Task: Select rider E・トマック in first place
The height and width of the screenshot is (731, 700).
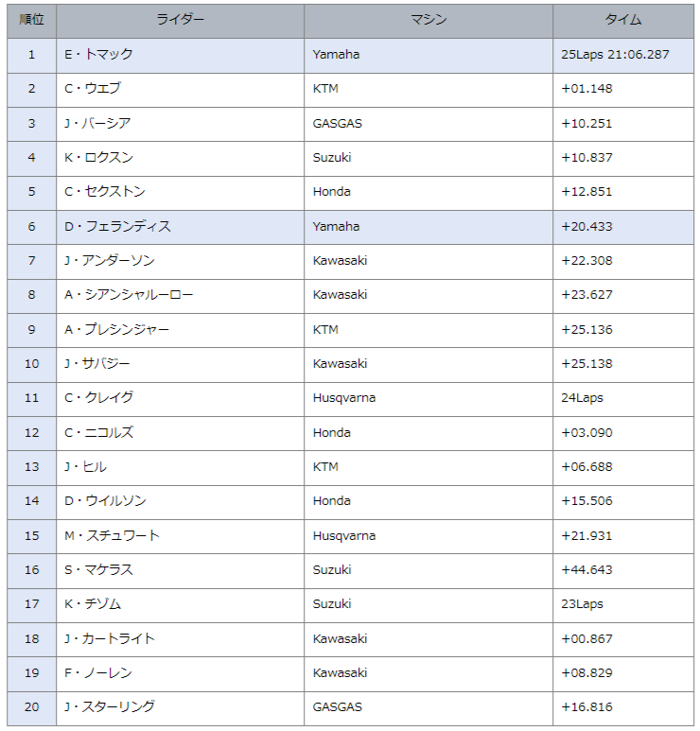Action: click(x=98, y=55)
